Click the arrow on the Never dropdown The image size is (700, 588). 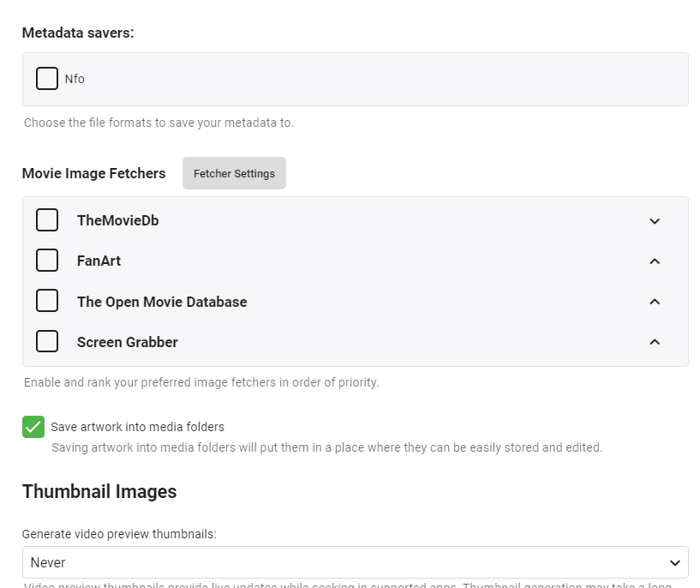(673, 563)
